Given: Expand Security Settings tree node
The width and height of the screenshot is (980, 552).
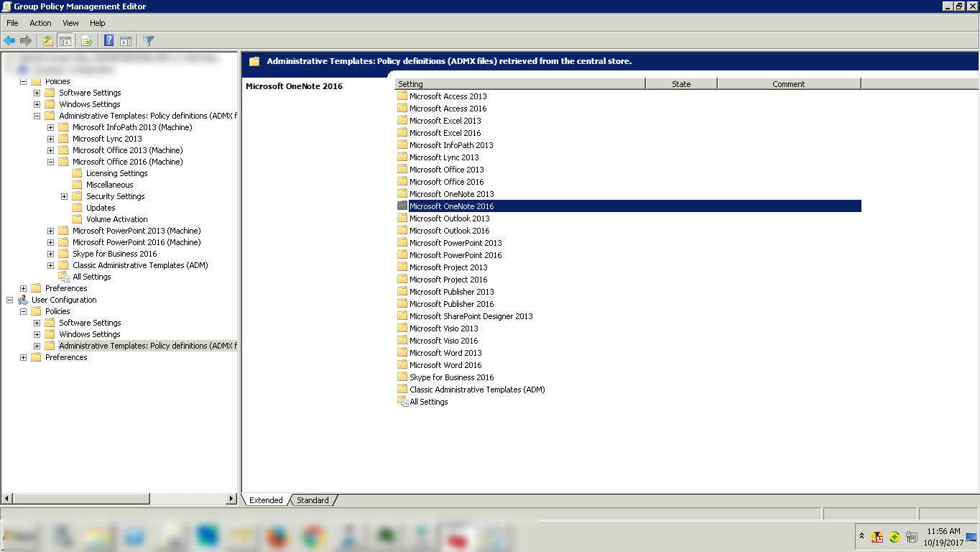Looking at the screenshot, I should (x=64, y=196).
